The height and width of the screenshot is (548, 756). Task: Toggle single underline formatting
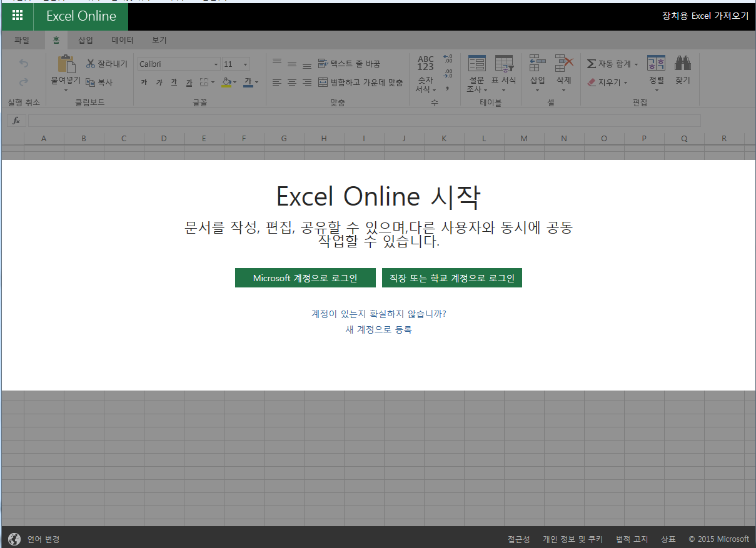point(174,82)
